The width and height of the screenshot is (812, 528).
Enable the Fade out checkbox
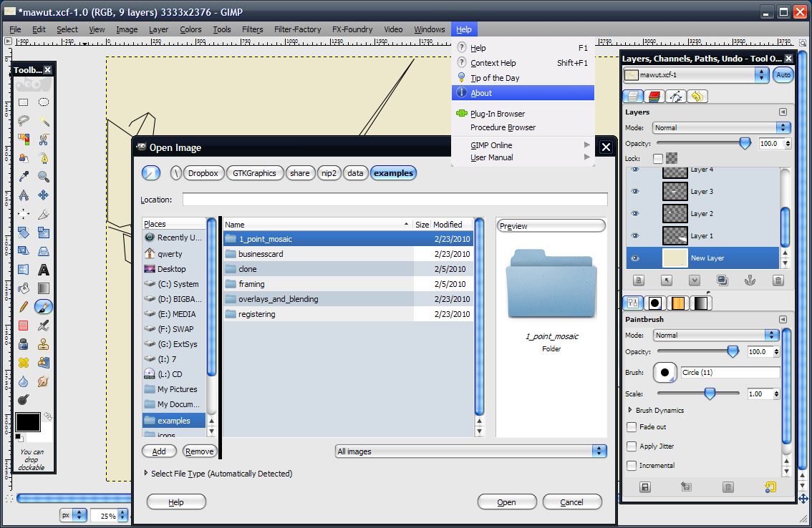[x=632, y=427]
